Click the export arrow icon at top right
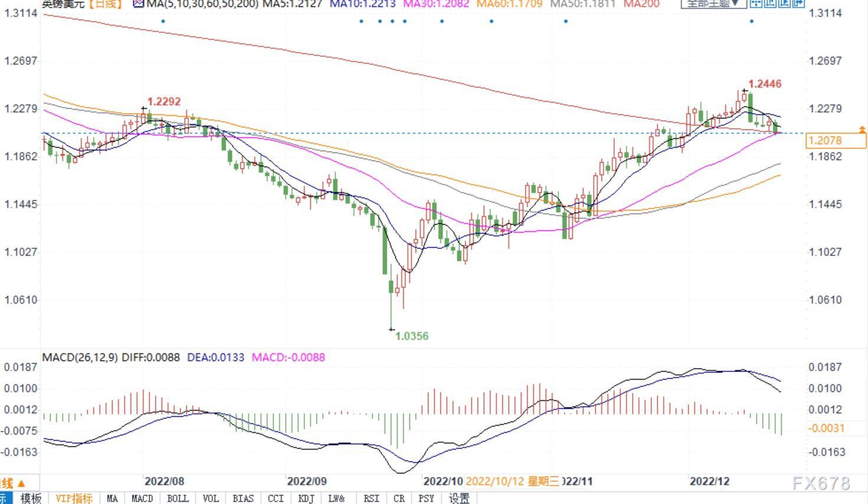 798,3
